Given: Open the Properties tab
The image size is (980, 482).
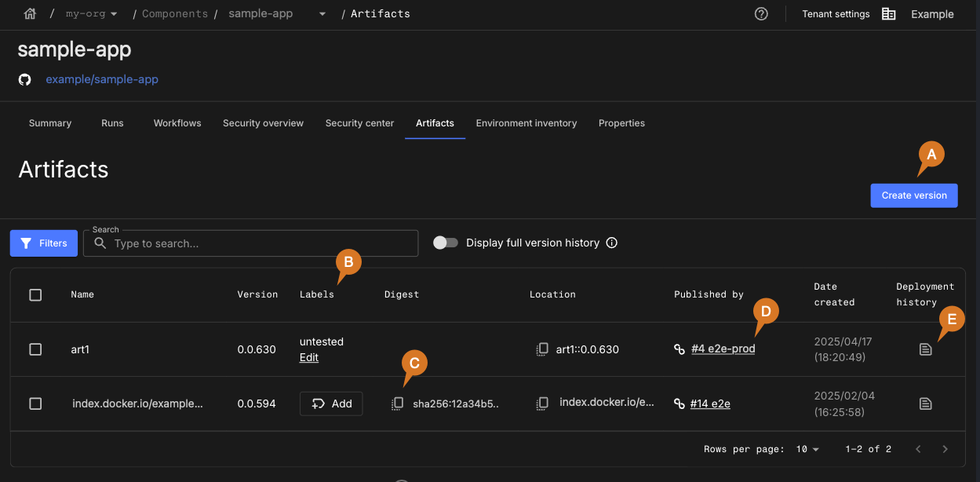Looking at the screenshot, I should coord(621,123).
